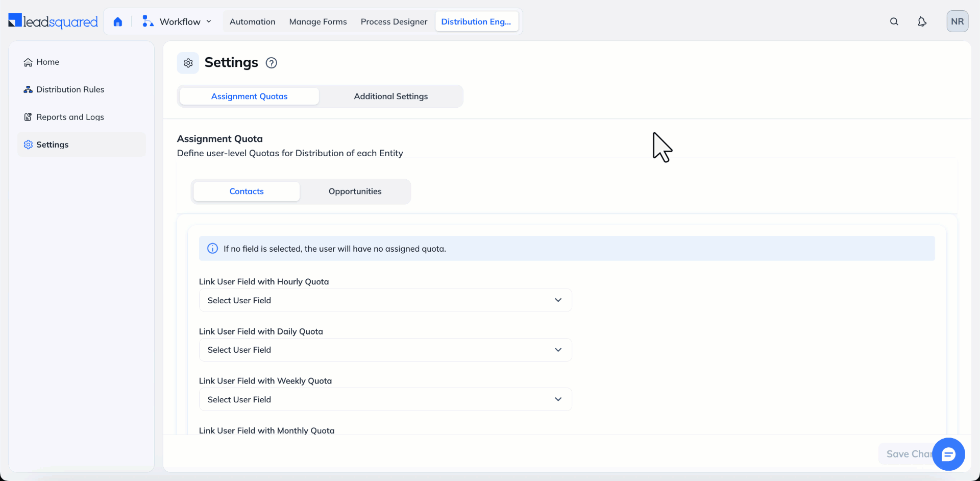Open the Weekly Quota user field dropdown
This screenshot has width=980, height=481.
(x=385, y=399)
